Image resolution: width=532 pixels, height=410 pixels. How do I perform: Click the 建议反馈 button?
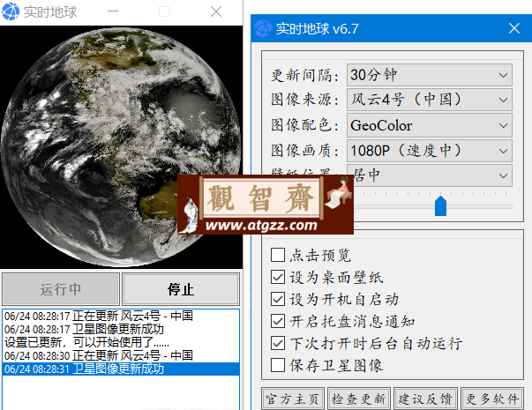tap(425, 399)
